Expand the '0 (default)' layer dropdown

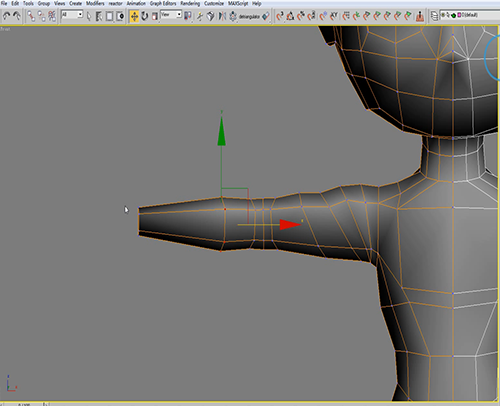(x=470, y=15)
